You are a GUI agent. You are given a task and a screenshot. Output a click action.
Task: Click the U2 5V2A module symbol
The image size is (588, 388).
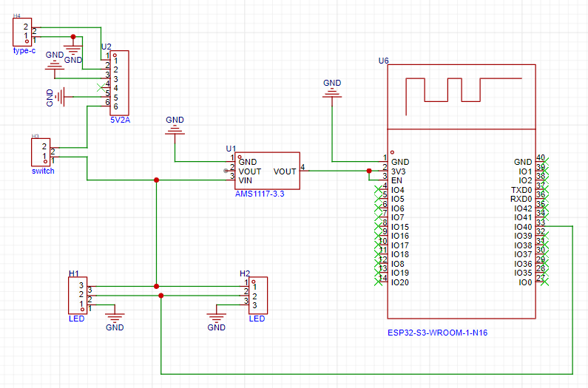tap(119, 81)
